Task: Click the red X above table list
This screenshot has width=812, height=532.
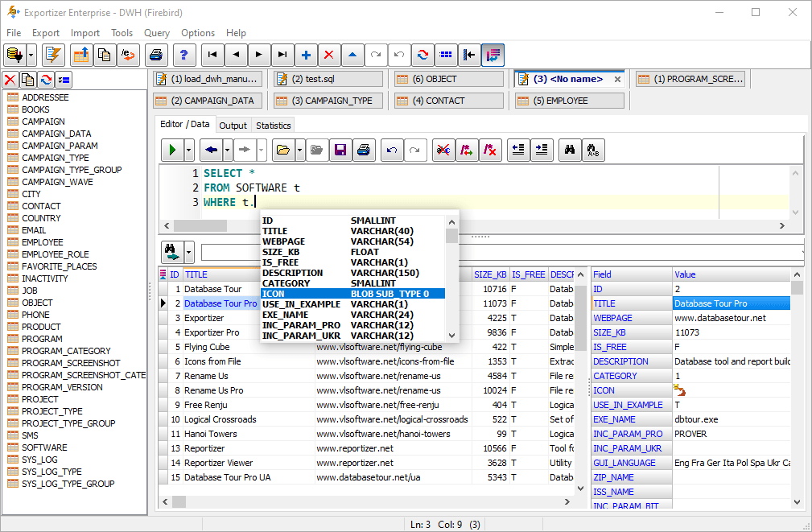Action: [10, 80]
